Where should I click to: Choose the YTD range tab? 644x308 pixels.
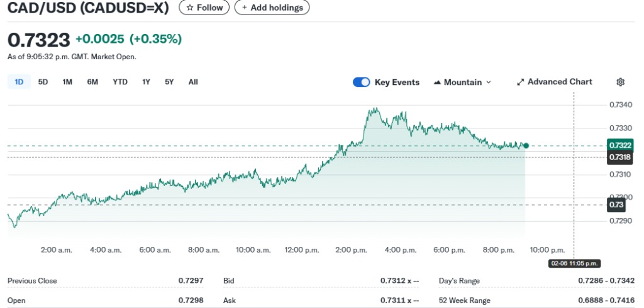[x=120, y=82]
